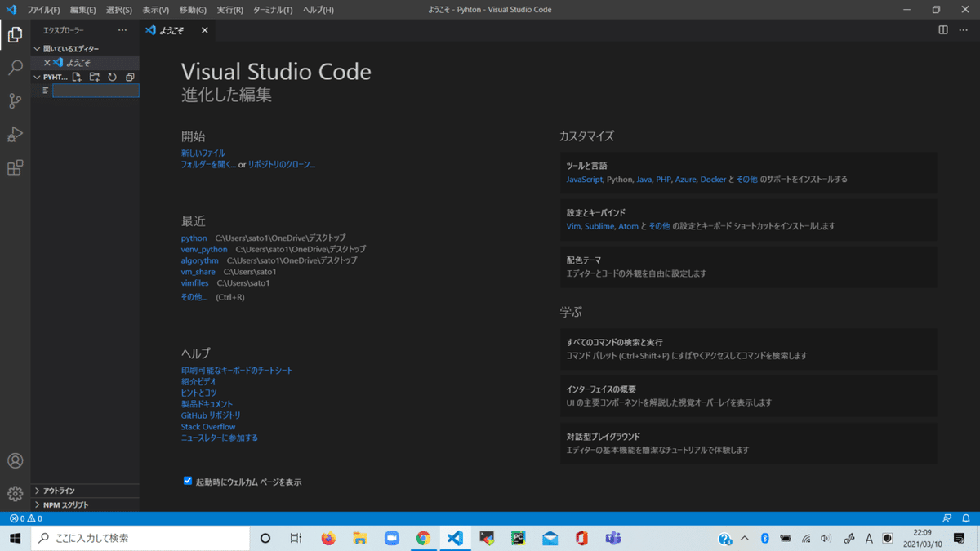This screenshot has width=980, height=551.
Task: Click the VS Code logo in title bar
Action: [x=11, y=10]
